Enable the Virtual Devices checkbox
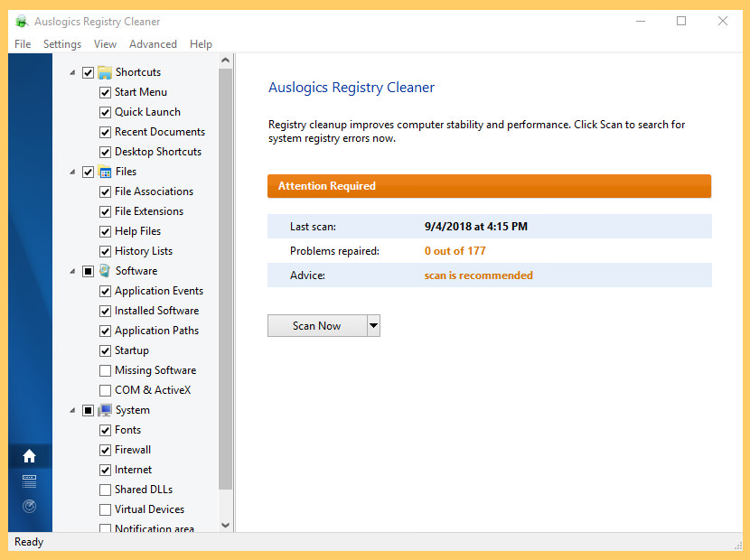This screenshot has height=560, width=750. click(x=105, y=509)
